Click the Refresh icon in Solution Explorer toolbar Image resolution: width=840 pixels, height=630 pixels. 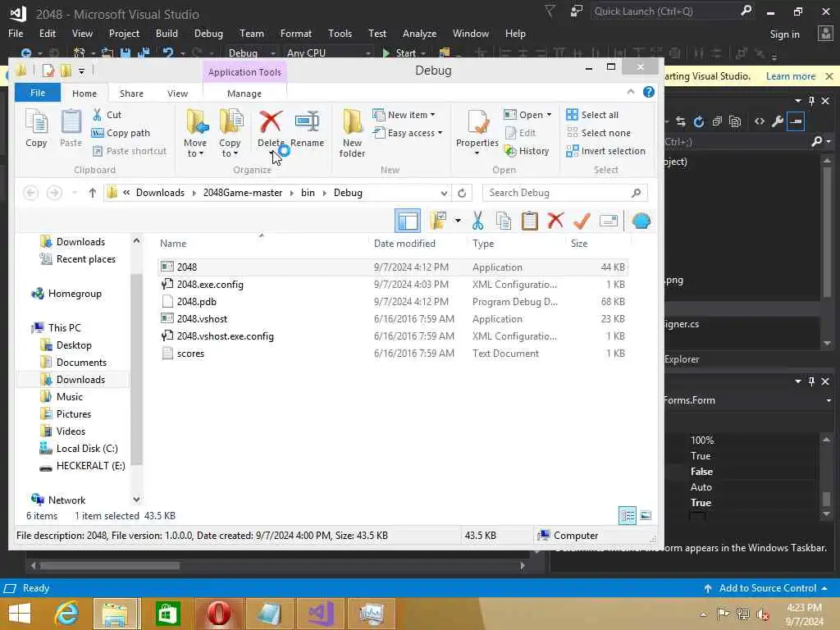(699, 121)
